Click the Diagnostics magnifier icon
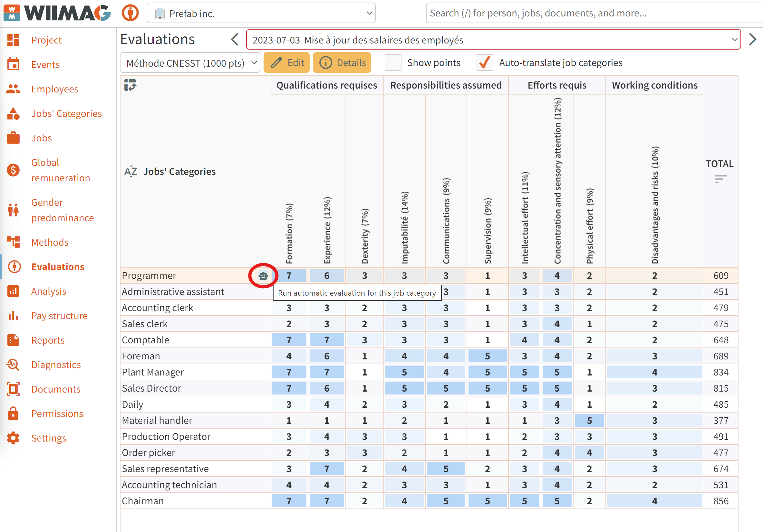Screen dimensions: 763x532 click(x=13, y=365)
